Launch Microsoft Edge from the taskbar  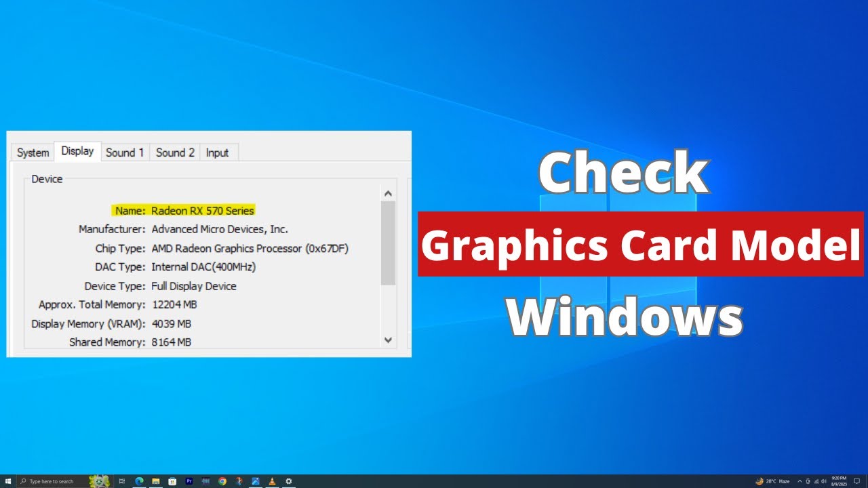click(139, 481)
